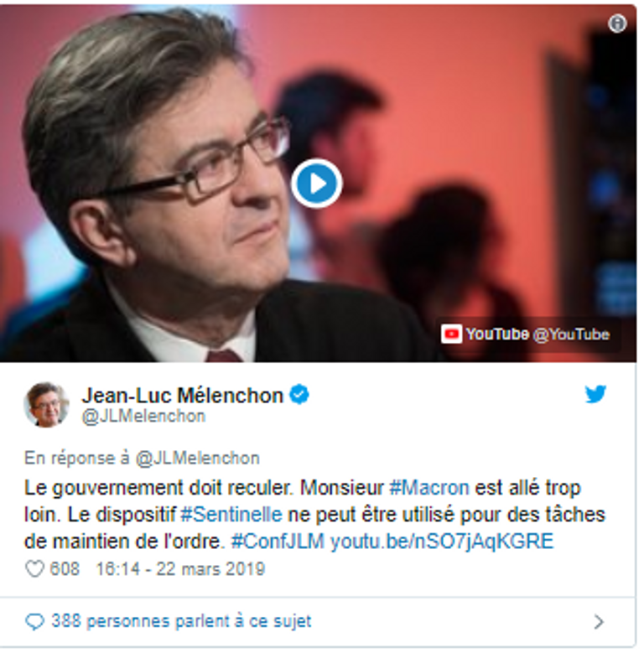Open the #Sentinelle hashtag

point(231,515)
